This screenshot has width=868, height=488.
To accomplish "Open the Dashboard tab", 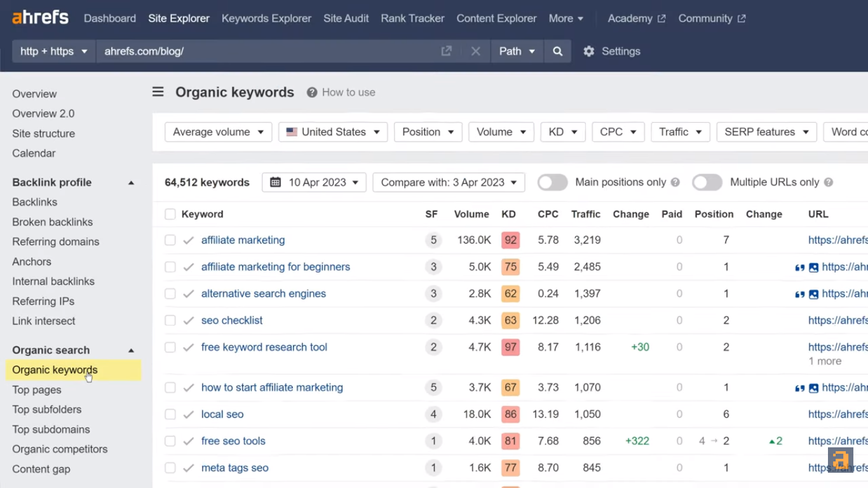I will click(110, 18).
